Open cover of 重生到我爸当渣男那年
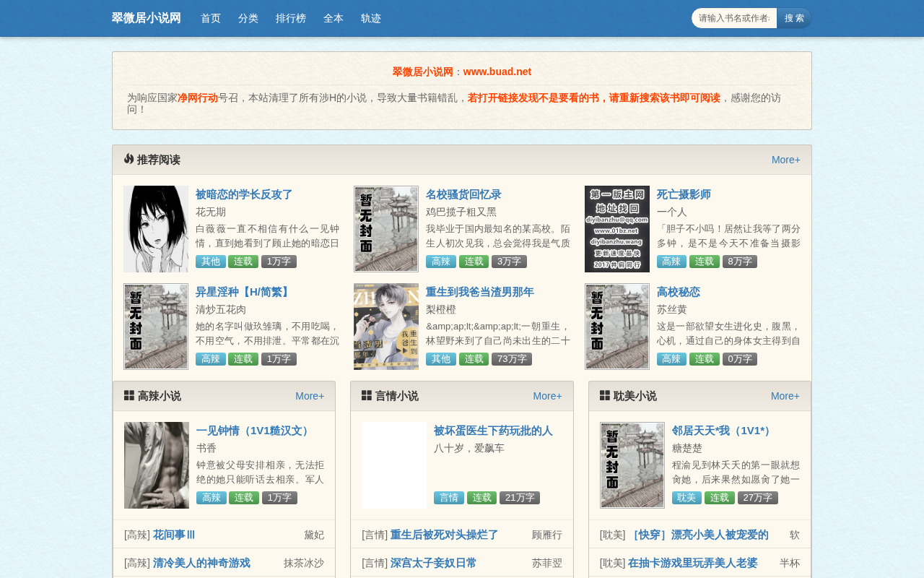The image size is (924, 578). pos(386,327)
